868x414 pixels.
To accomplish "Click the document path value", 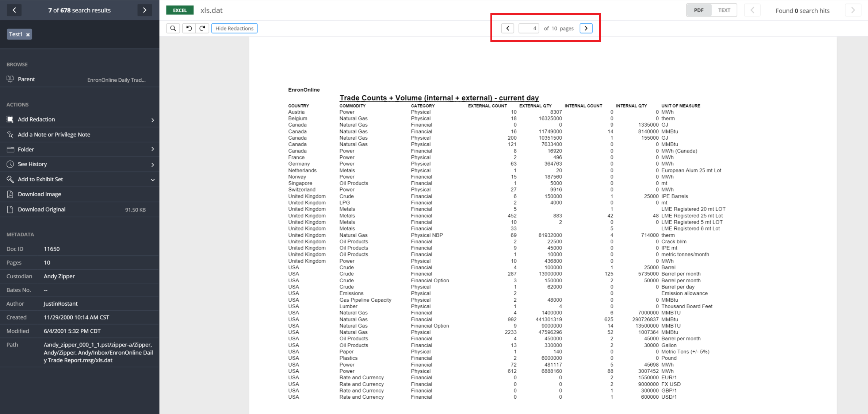I will click(98, 352).
